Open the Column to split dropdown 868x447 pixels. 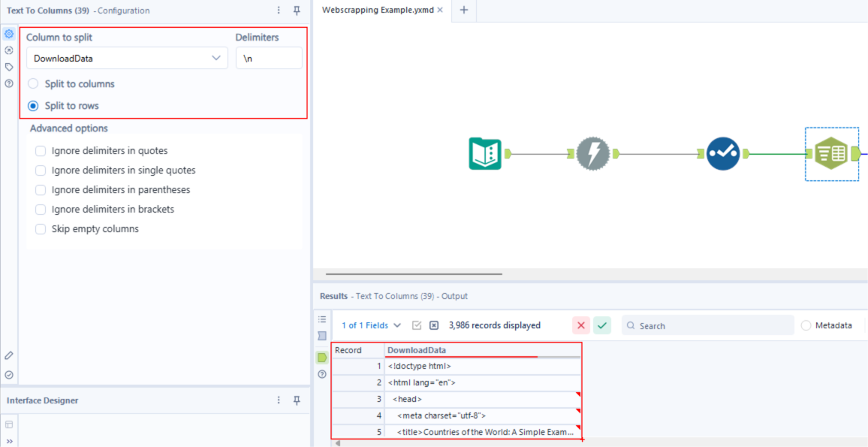(x=128, y=58)
